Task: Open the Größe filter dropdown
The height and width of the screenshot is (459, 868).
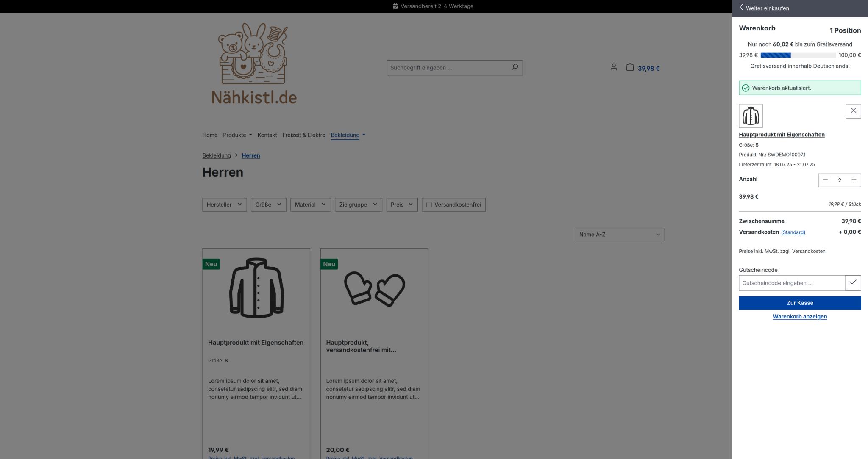Action: (x=268, y=205)
